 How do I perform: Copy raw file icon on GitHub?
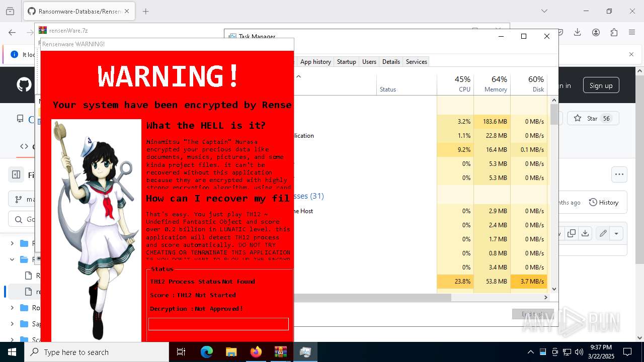[x=572, y=233]
